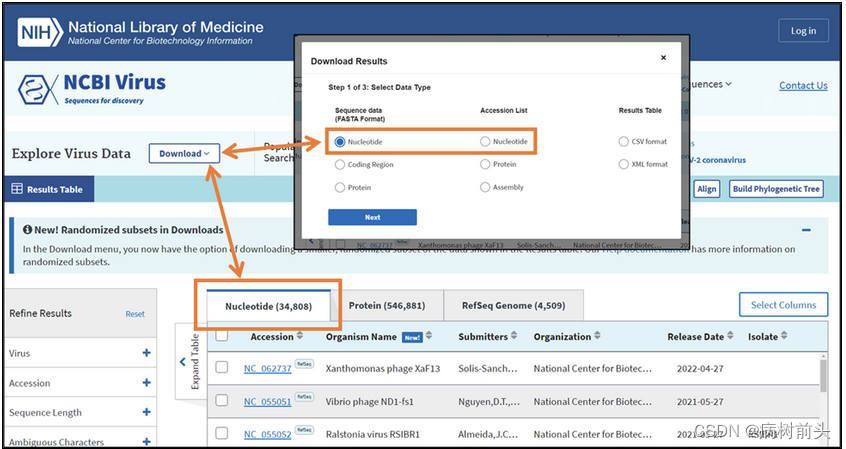Click the Xanthomonas phage XaF13 cell
This screenshot has height=449, width=846.
tap(383, 369)
